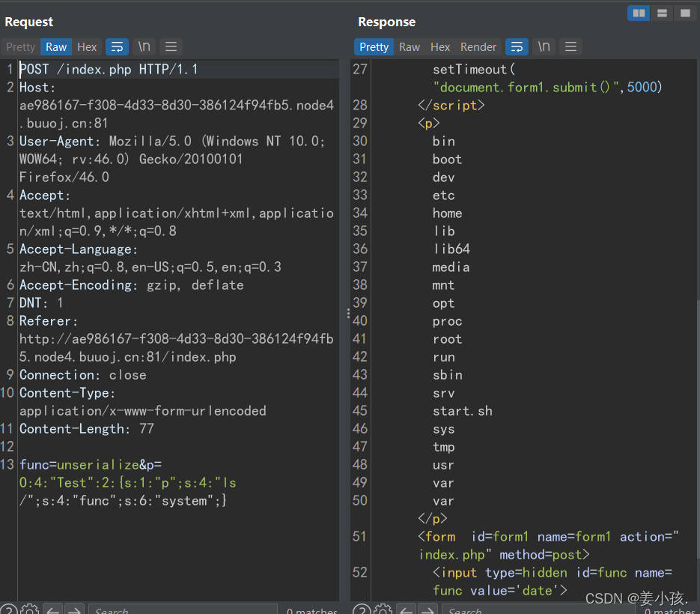Screen dimensions: 700x614
Task: Click the 'Content-Length: 77' header line
Action: (87, 429)
